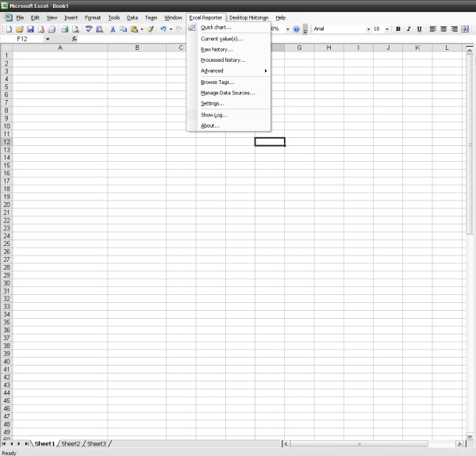
Task: Open the Zoom percentage dropdown
Action: [287, 29]
